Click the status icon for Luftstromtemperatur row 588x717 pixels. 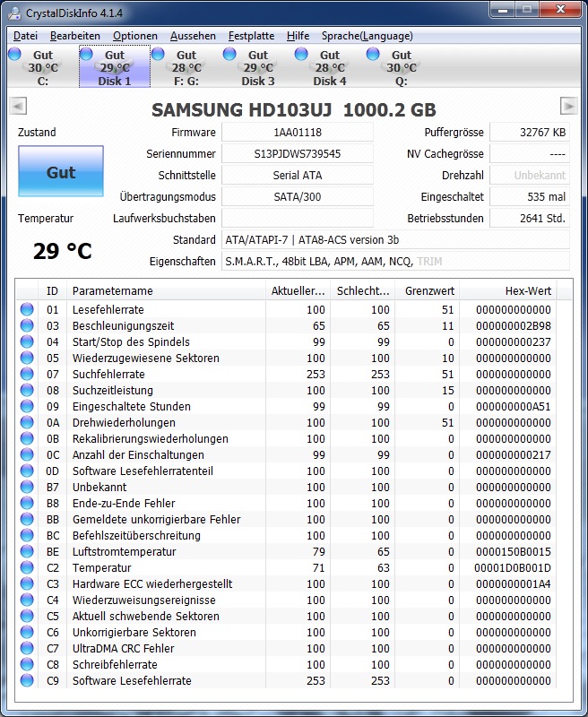[27, 551]
